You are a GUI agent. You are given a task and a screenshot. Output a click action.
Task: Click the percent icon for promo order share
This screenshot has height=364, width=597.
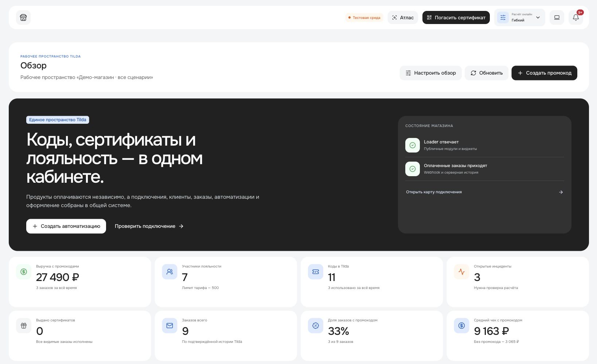point(316,326)
